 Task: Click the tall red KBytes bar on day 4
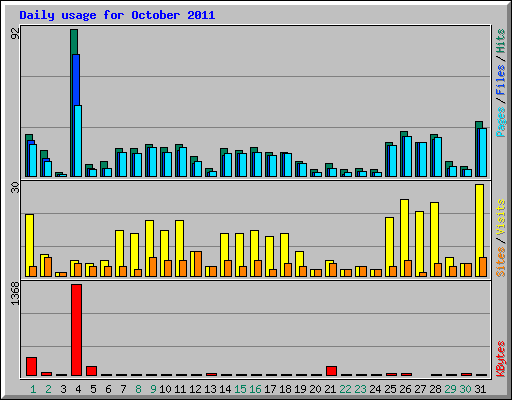tap(76, 330)
